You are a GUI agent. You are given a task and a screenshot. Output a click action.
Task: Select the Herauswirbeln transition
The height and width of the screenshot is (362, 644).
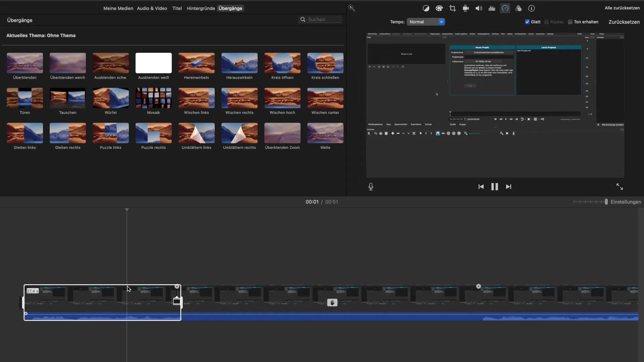point(239,63)
